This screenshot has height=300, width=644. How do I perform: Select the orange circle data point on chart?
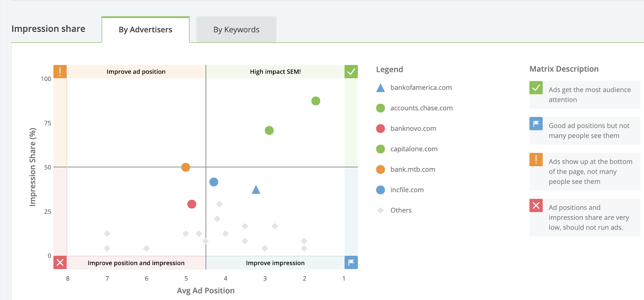186,167
